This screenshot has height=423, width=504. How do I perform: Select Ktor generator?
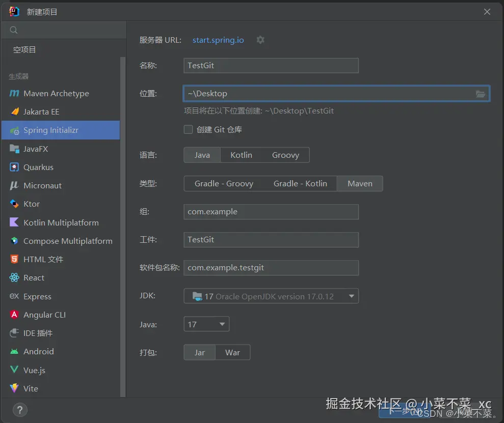tap(61, 204)
